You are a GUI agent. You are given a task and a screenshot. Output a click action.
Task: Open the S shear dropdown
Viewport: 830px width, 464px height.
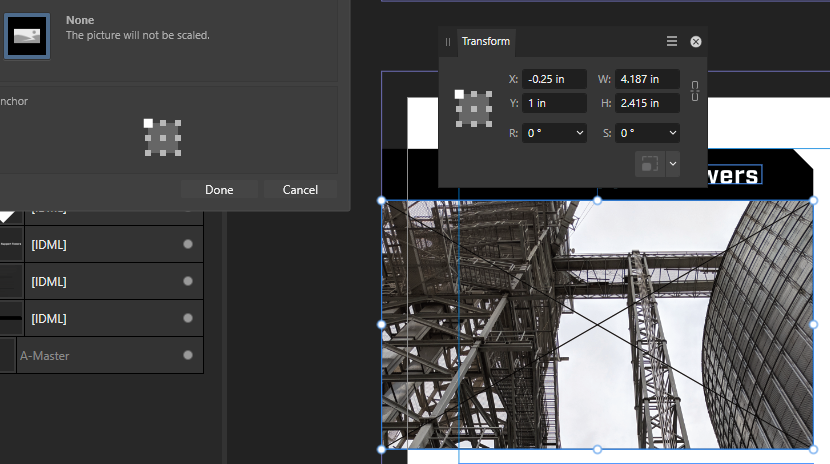[672, 133]
